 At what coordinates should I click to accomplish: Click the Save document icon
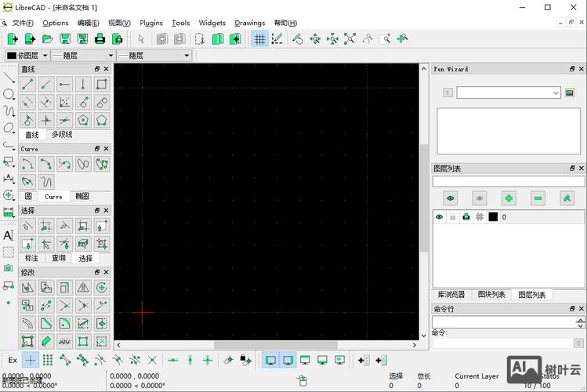pos(64,38)
